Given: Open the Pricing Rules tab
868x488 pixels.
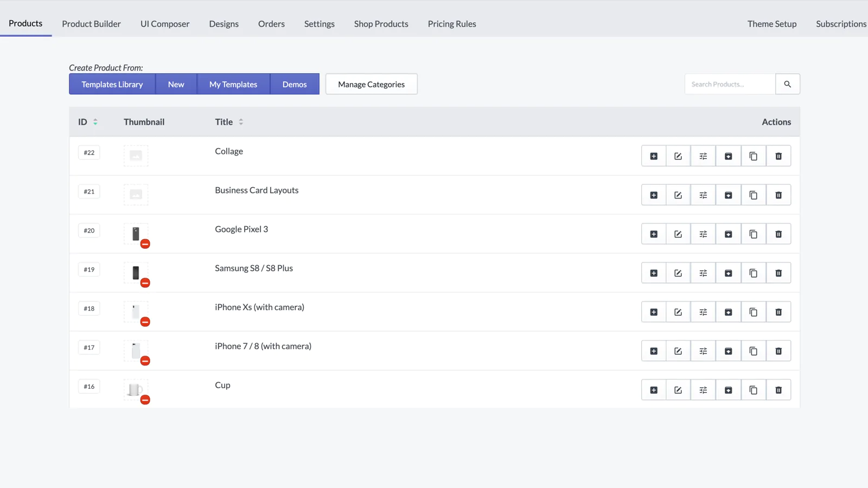Looking at the screenshot, I should (451, 24).
